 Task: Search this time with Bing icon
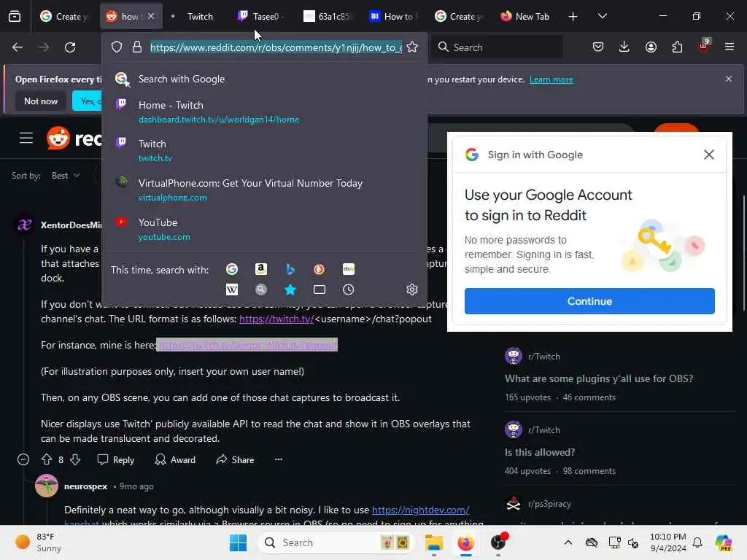point(290,270)
